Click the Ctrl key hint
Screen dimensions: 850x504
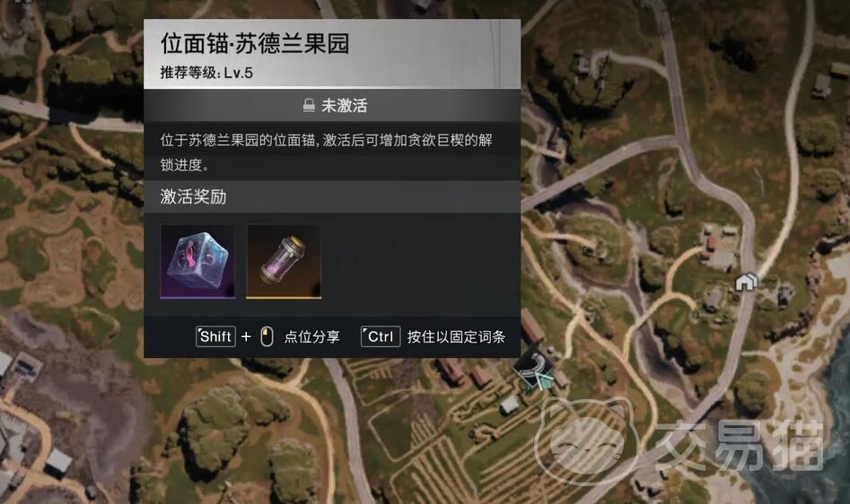point(381,336)
